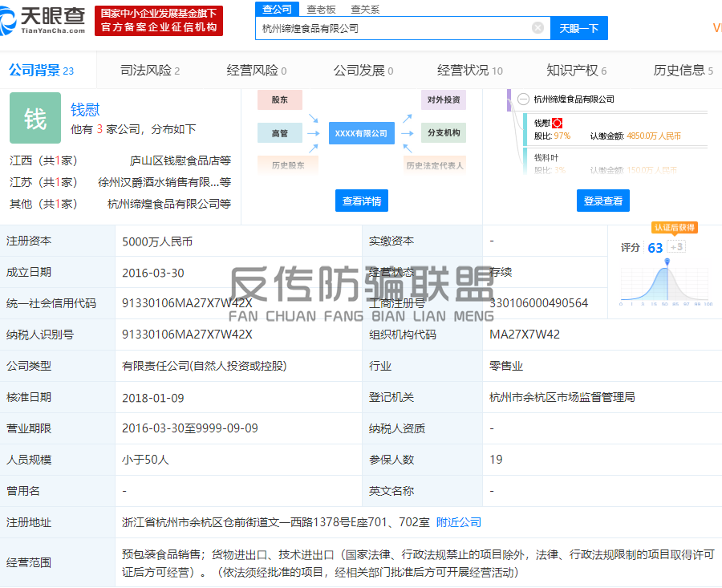This screenshot has width=722, height=588.
Task: Open the 钱慰 profile name link
Action: point(85,110)
